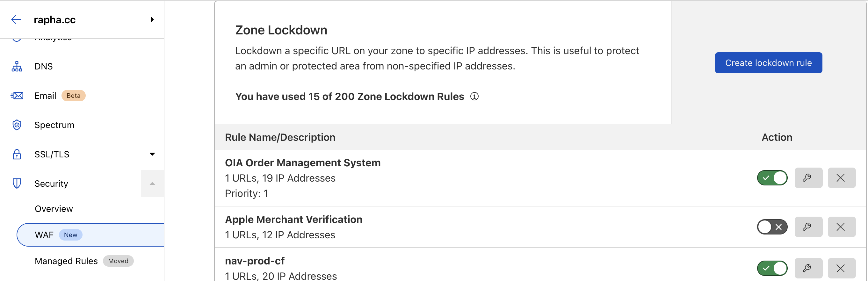Delete the Apple Merchant Verification rule
The image size is (868, 281).
click(841, 227)
